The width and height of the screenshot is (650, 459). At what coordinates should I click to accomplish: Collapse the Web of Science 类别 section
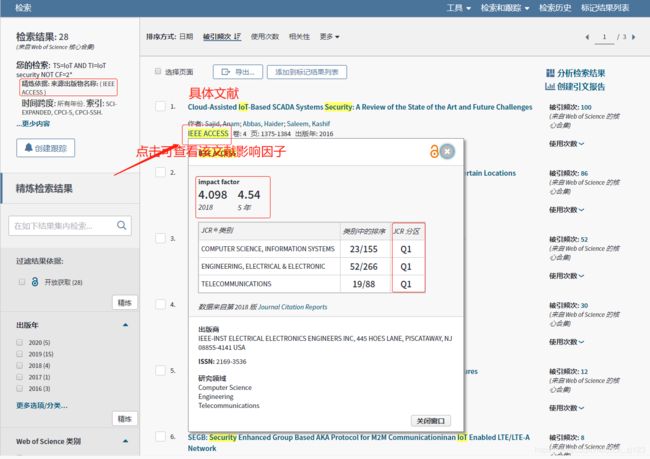click(125, 441)
